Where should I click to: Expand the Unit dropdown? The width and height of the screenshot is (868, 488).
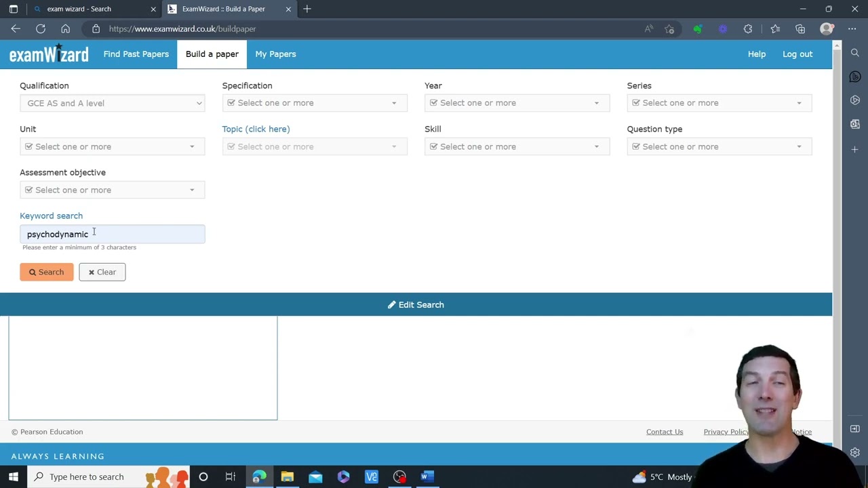(113, 146)
